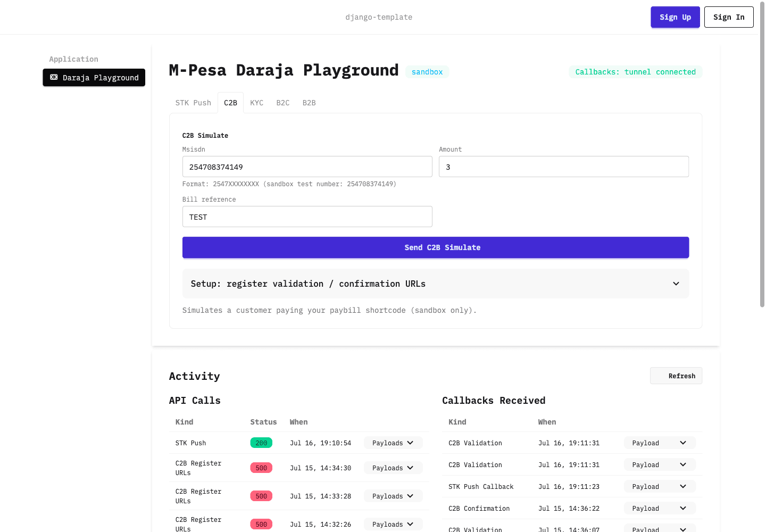Click the green 200 status badge
The width and height of the screenshot is (766, 532).
point(261,443)
